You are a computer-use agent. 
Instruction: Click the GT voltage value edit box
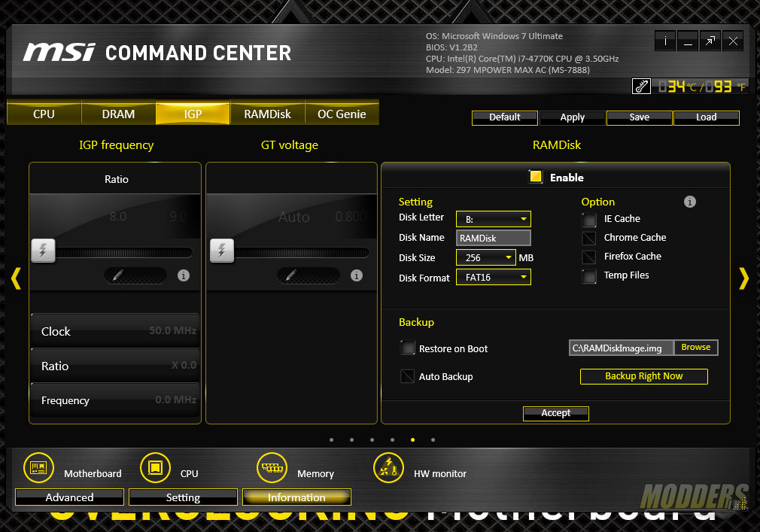pyautogui.click(x=309, y=275)
